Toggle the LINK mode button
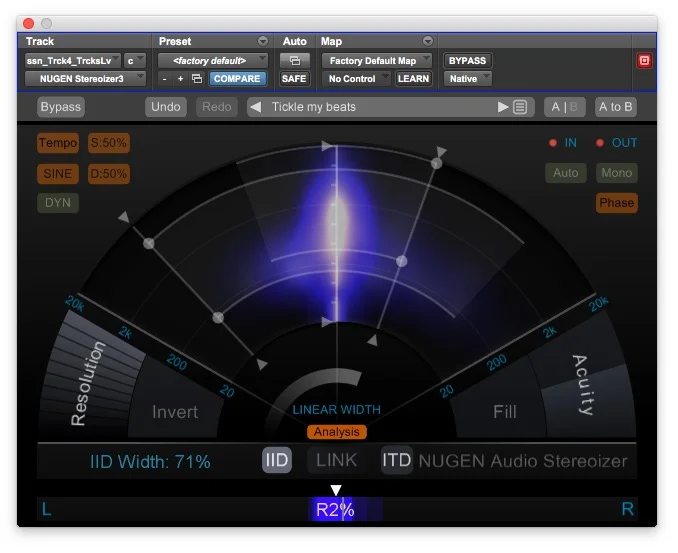Screen dimensions: 678x553 [x=336, y=460]
